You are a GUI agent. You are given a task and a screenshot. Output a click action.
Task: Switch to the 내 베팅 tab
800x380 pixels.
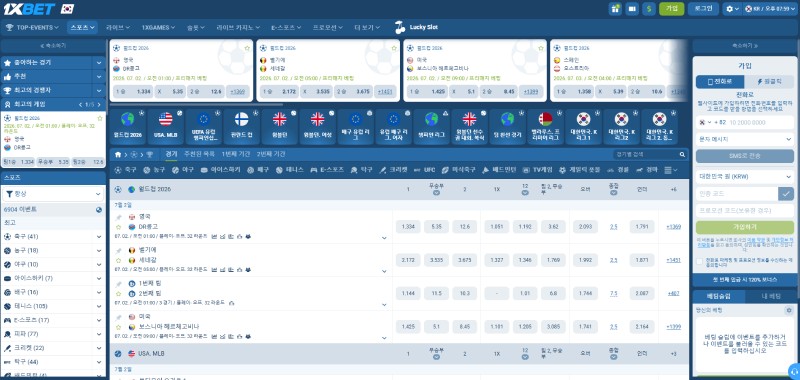click(x=770, y=296)
